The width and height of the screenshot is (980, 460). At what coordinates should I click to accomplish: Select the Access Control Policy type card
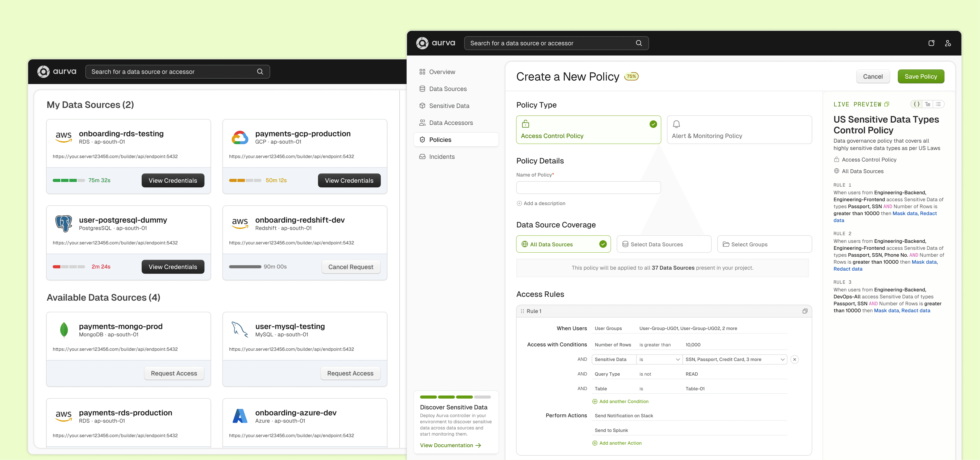[588, 130]
